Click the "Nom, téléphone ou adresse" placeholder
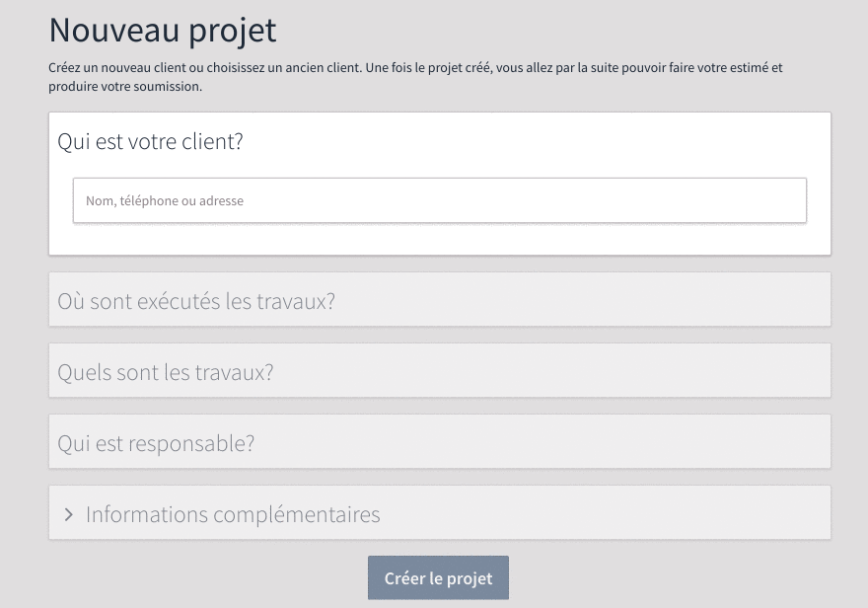Viewport: 868px width, 608px height. coord(165,201)
